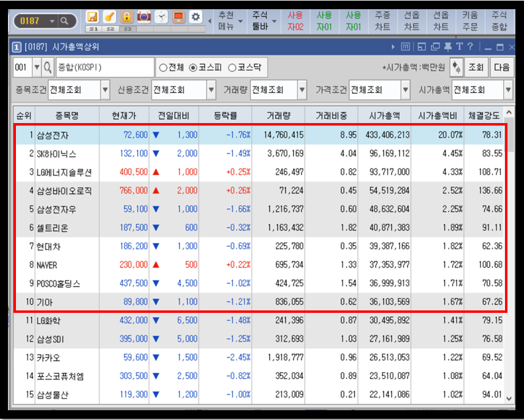Viewport: 524px width, 420px height.
Task: Click the numbered '1' window icon
Action: pyautogui.click(x=17, y=47)
